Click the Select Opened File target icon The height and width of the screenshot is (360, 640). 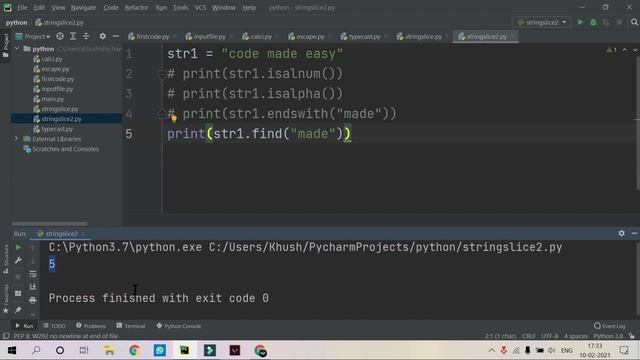click(x=60, y=36)
